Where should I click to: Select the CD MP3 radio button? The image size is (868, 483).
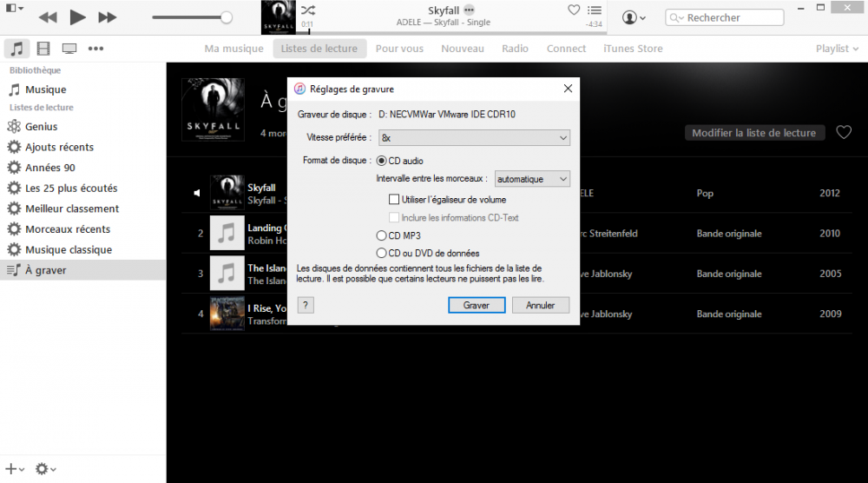click(381, 235)
